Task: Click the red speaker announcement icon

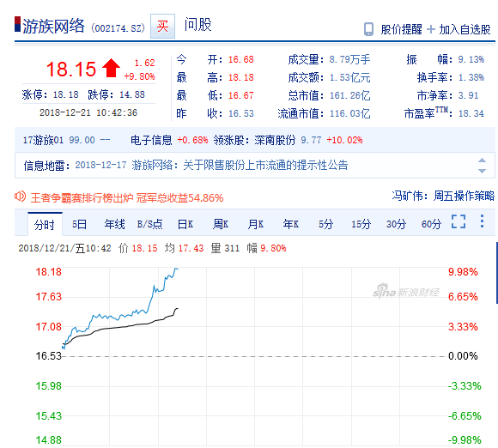Action: (20, 197)
